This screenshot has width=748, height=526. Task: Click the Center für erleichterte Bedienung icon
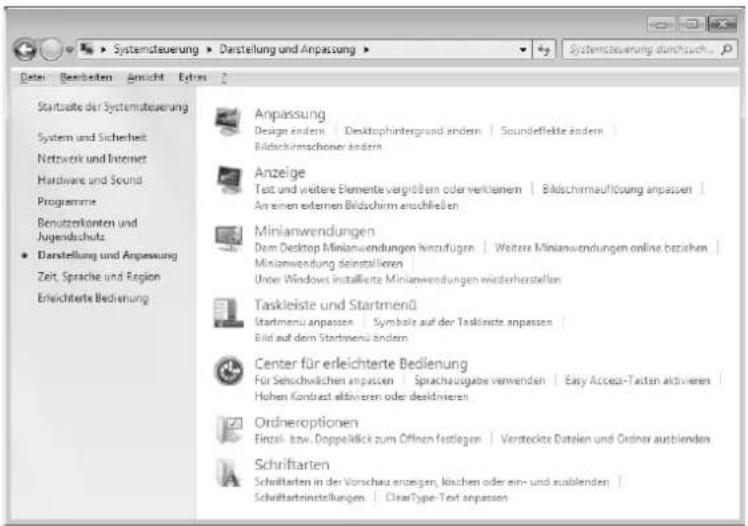229,371
